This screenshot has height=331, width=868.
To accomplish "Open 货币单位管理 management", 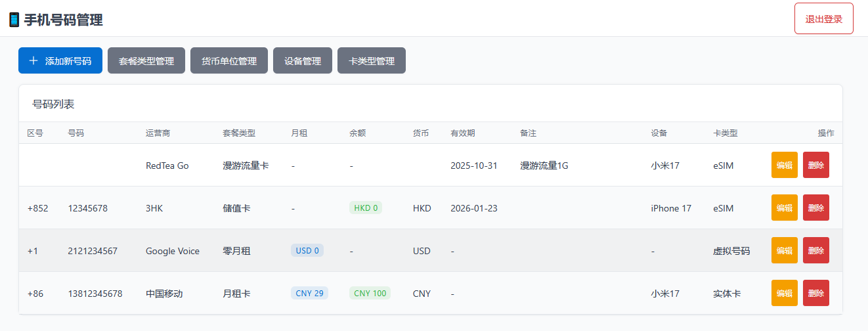I will coord(229,61).
